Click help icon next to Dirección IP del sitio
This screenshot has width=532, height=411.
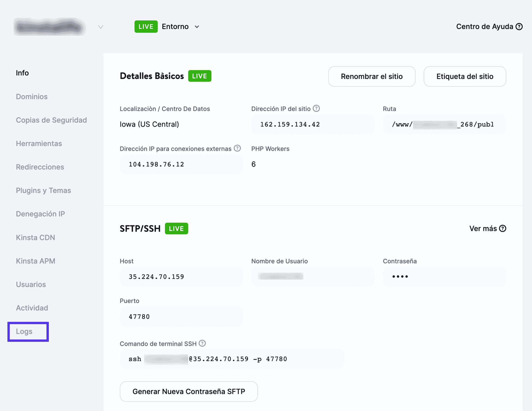pos(316,109)
